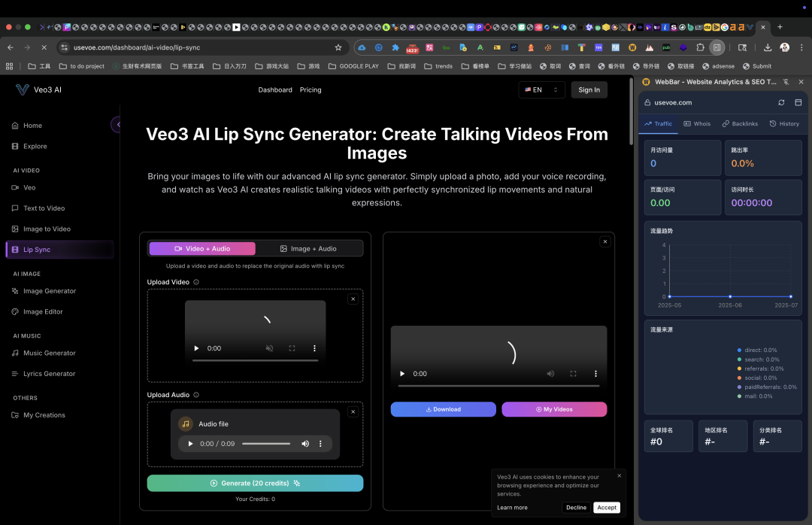The height and width of the screenshot is (525, 812).
Task: Switch to WebBar History tab
Action: click(x=784, y=124)
